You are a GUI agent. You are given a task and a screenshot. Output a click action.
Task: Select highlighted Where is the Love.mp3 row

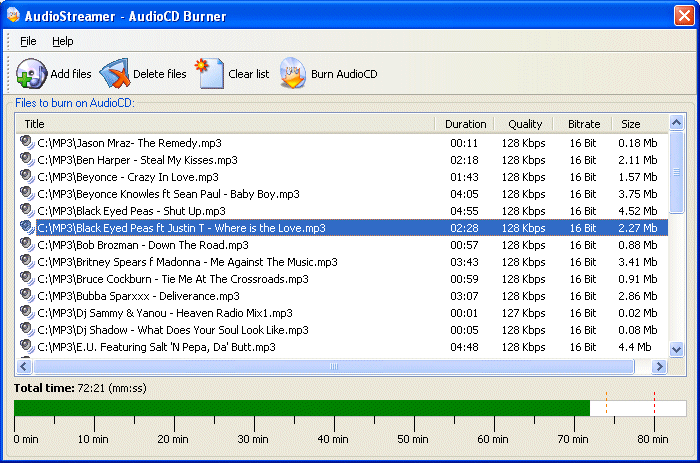coord(342,228)
